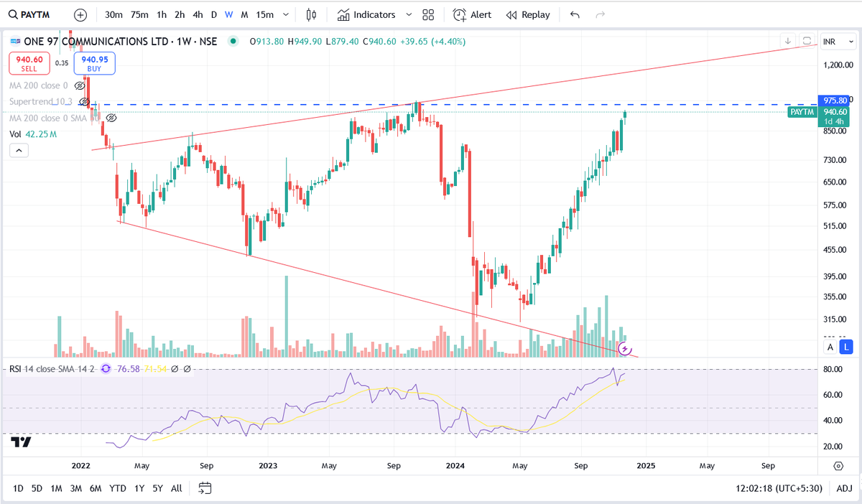Click the purple lightning event marker

click(x=624, y=349)
